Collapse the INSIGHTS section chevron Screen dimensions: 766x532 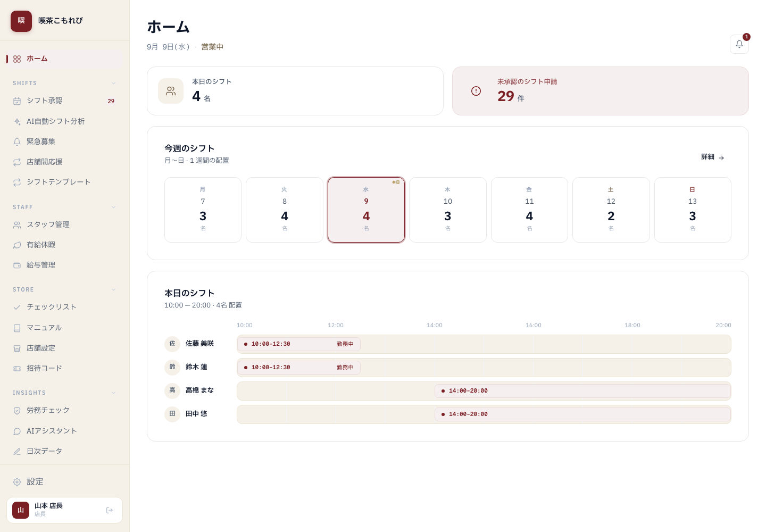tap(113, 393)
